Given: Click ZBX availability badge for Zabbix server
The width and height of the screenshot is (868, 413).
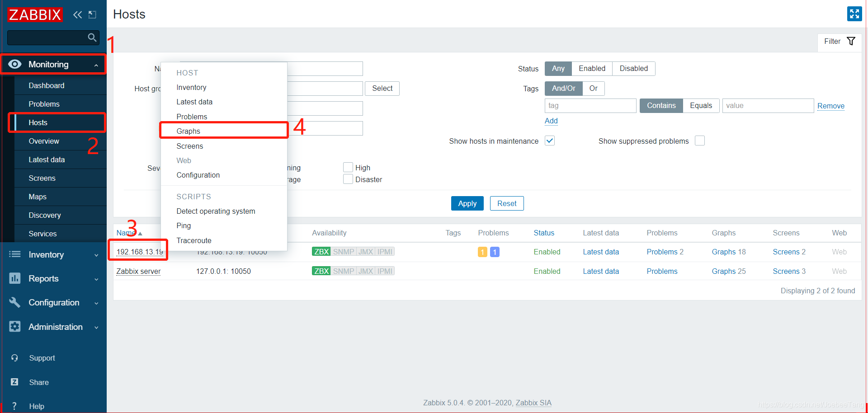Looking at the screenshot, I should point(321,271).
